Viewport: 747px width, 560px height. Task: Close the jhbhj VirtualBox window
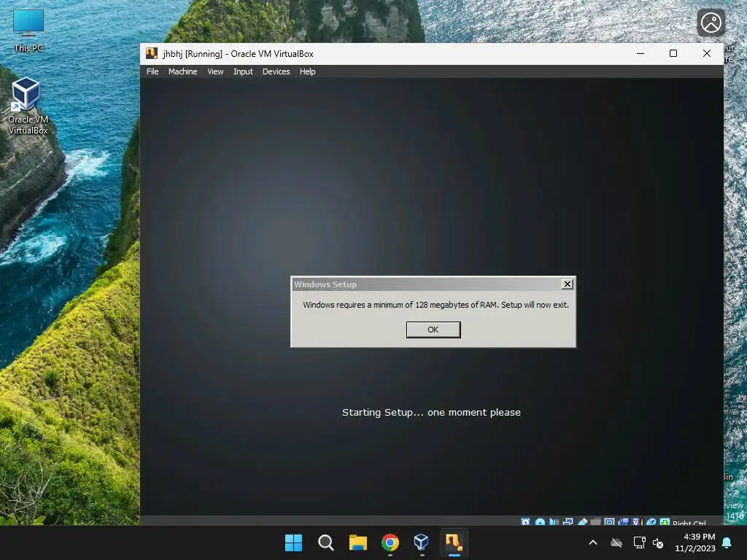(706, 53)
